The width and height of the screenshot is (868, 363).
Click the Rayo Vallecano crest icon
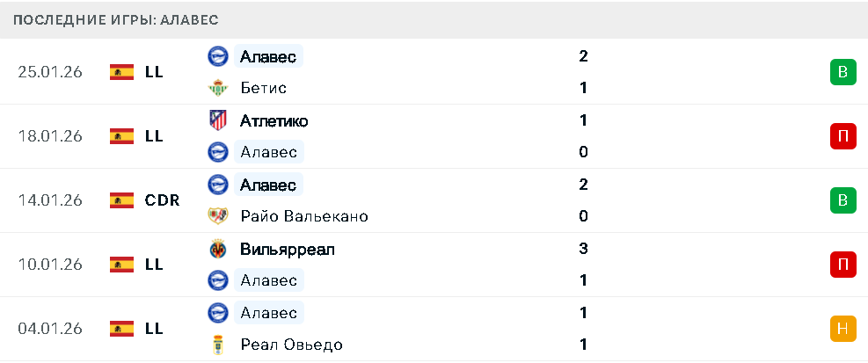pyautogui.click(x=216, y=216)
